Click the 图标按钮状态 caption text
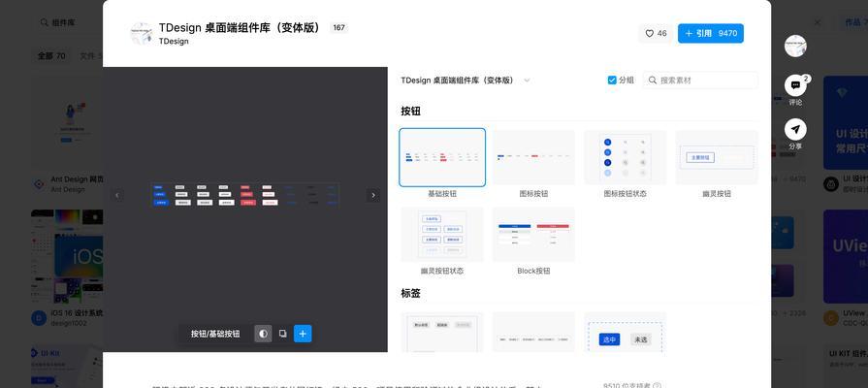 625,194
